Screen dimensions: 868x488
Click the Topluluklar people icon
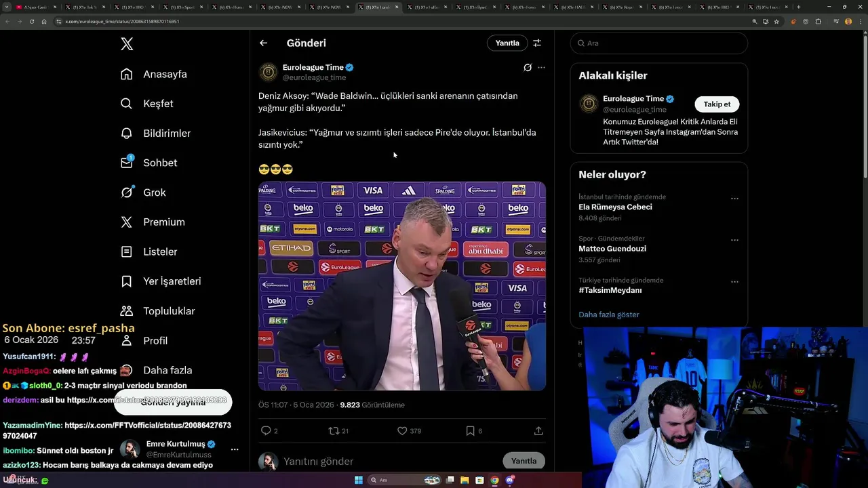(x=127, y=311)
